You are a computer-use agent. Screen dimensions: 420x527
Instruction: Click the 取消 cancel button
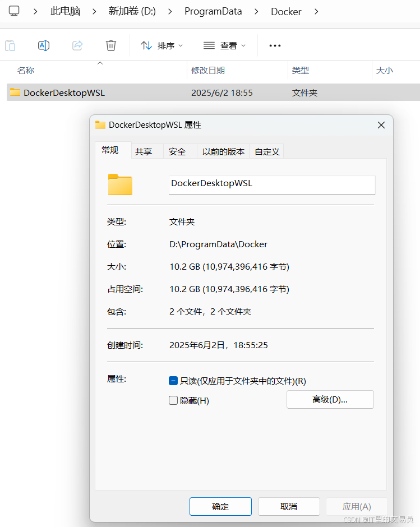point(289,506)
